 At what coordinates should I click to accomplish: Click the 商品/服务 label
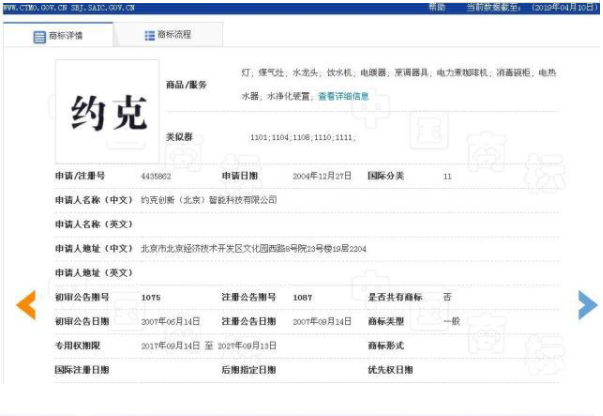[186, 85]
